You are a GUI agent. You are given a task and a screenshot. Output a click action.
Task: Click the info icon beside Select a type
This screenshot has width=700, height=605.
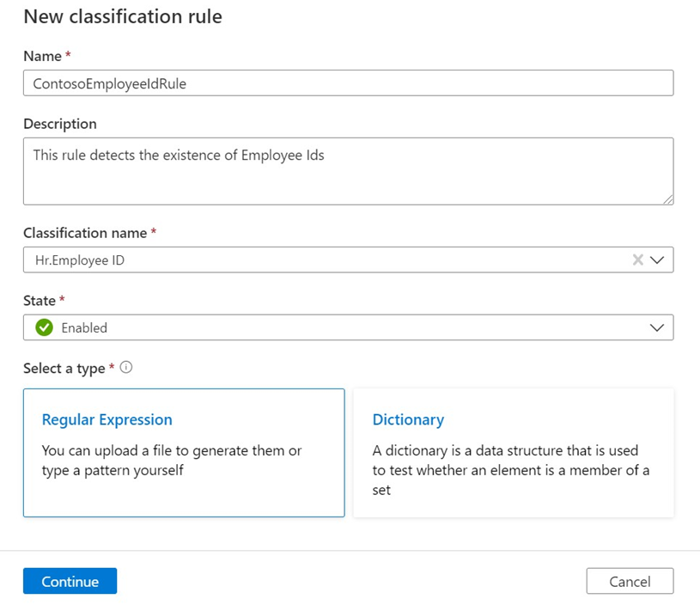coord(126,367)
